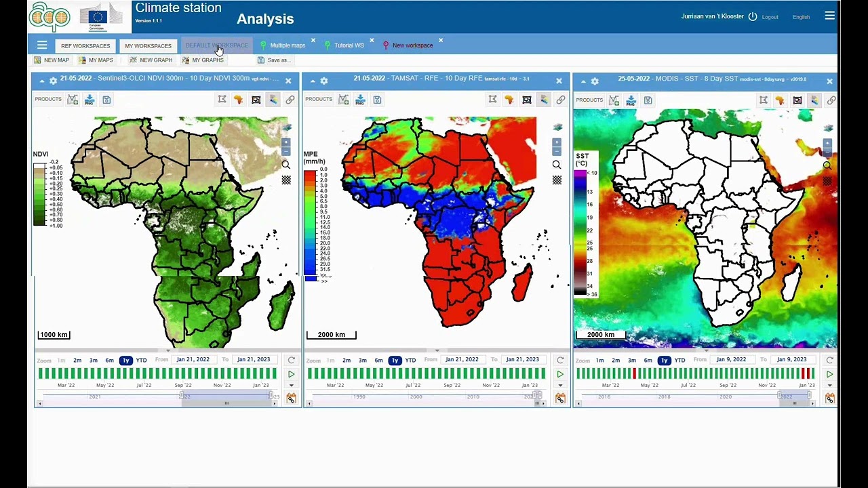Image resolution: width=868 pixels, height=488 pixels.
Task: Click link maps icon in NDVI panel
Action: 290,100
